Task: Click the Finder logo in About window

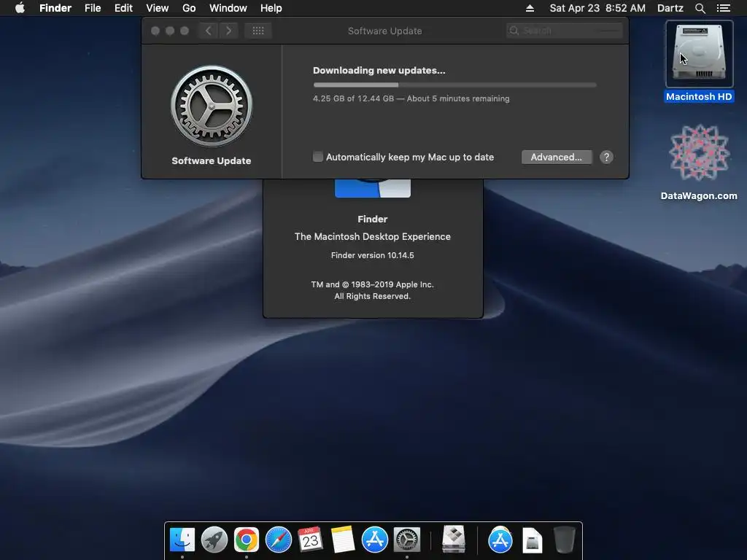Action: (x=373, y=188)
